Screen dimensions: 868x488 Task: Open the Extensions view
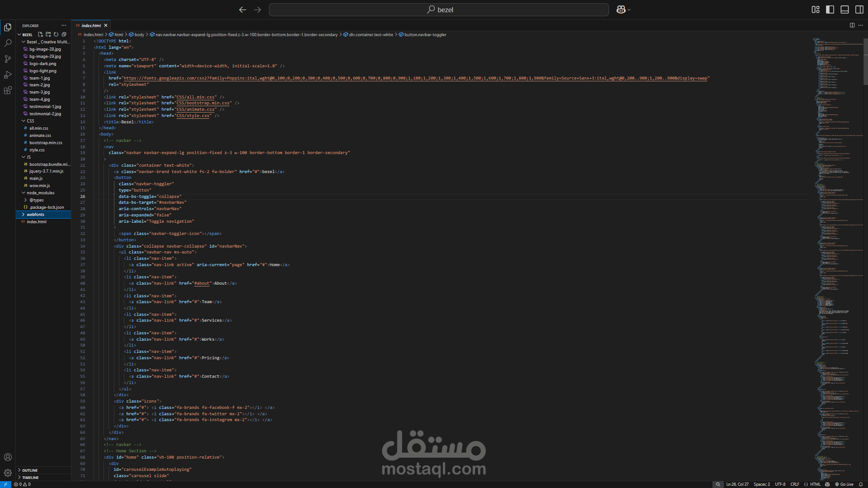[8, 91]
